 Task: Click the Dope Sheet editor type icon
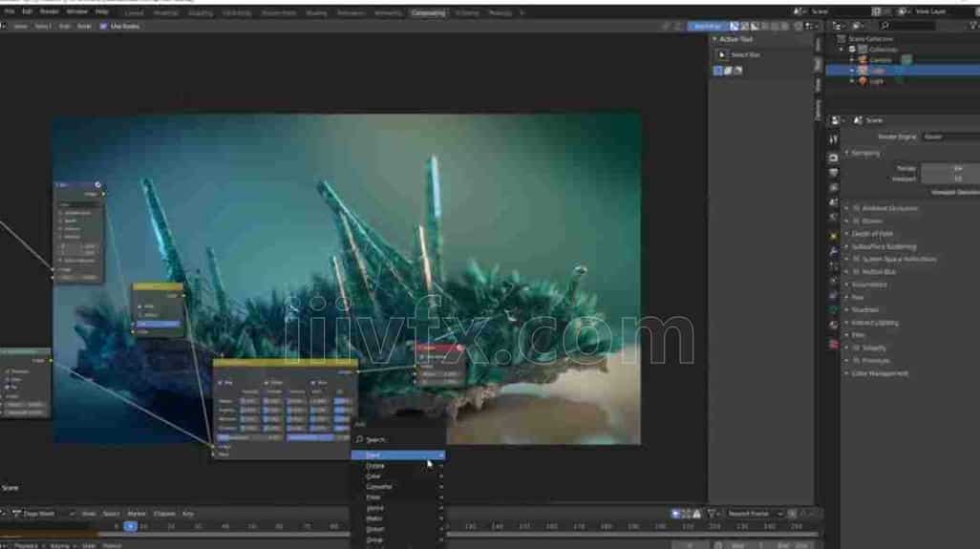tap(17, 514)
